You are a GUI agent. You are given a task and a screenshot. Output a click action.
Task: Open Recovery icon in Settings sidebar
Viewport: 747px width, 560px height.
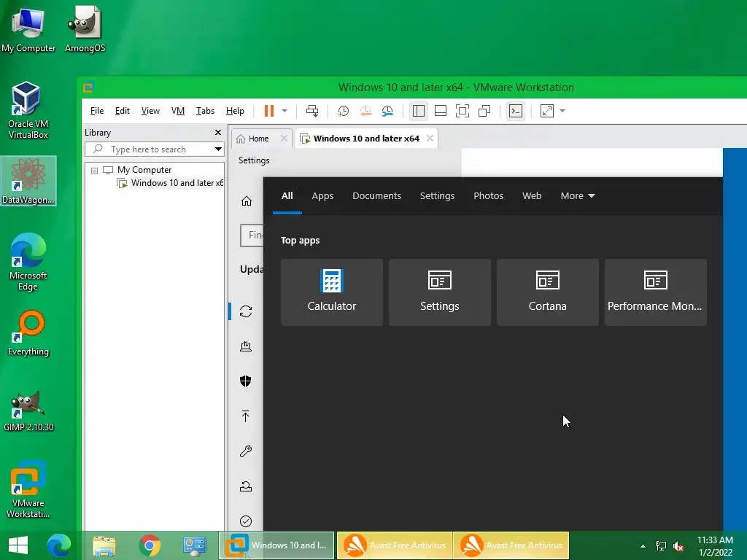pyautogui.click(x=246, y=486)
